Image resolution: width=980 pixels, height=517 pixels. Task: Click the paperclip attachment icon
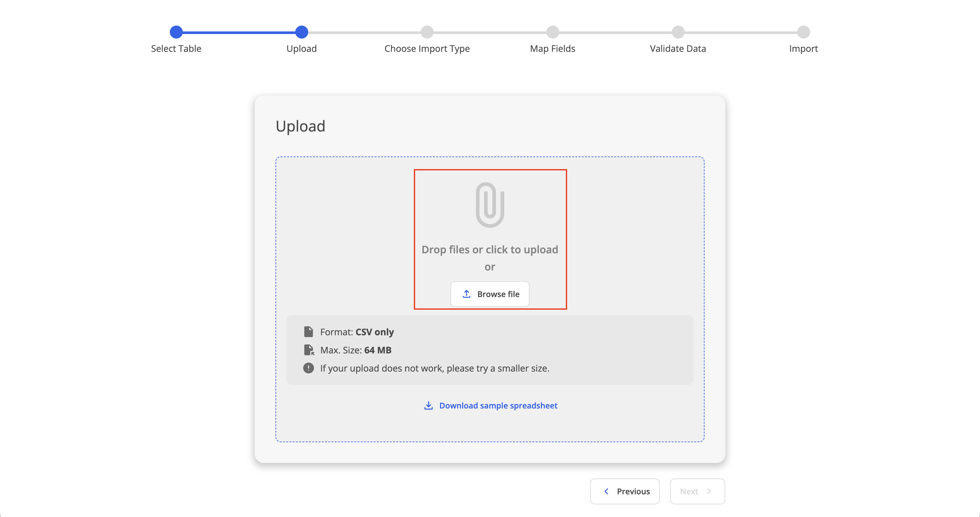point(490,205)
